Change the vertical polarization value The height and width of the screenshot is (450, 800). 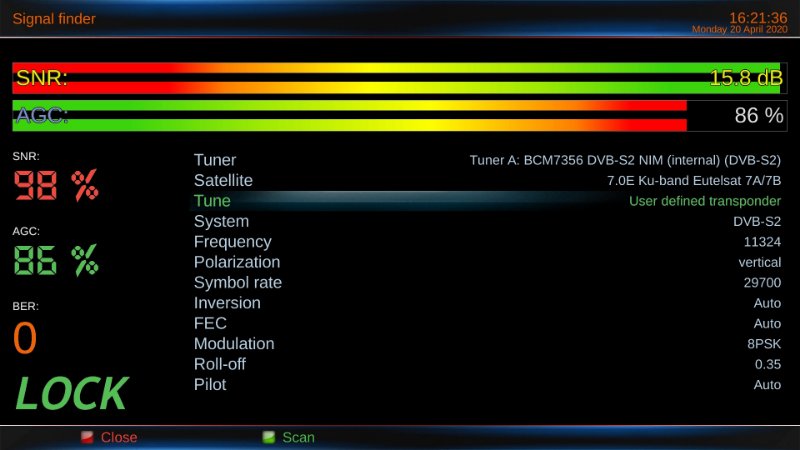(760, 262)
